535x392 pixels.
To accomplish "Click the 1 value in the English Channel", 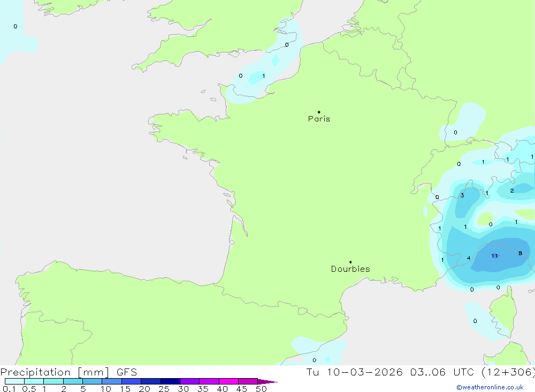I will 263,76.
